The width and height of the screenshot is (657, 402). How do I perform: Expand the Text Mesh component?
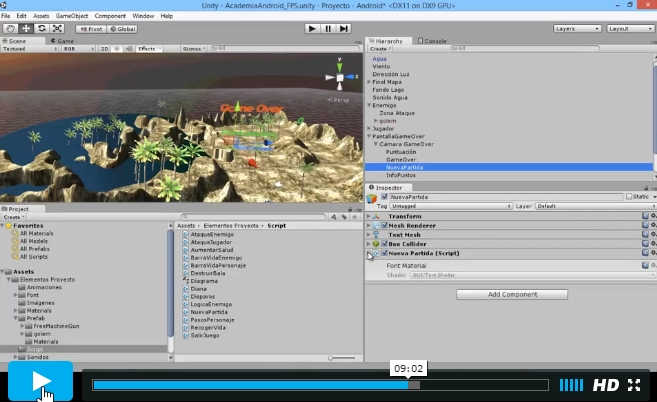[x=369, y=235]
